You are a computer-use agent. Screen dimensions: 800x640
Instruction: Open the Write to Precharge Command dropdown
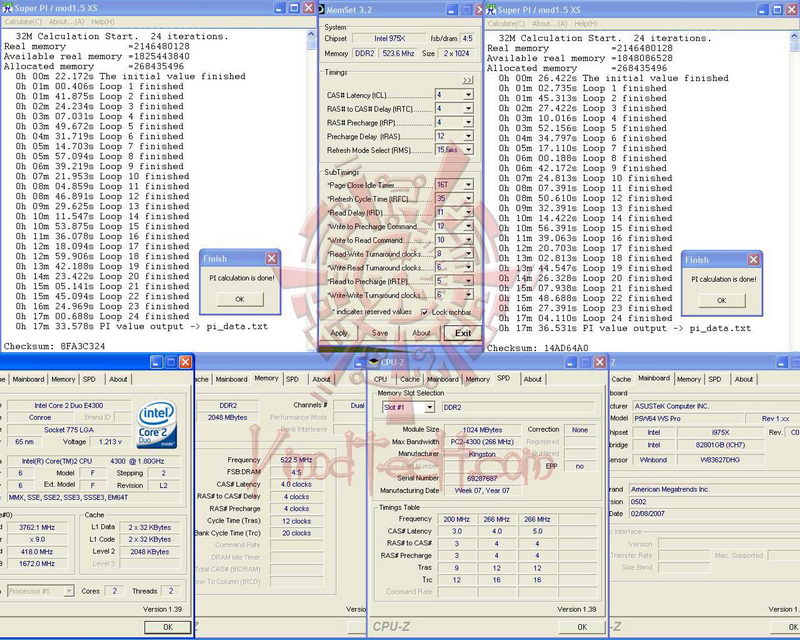468,226
